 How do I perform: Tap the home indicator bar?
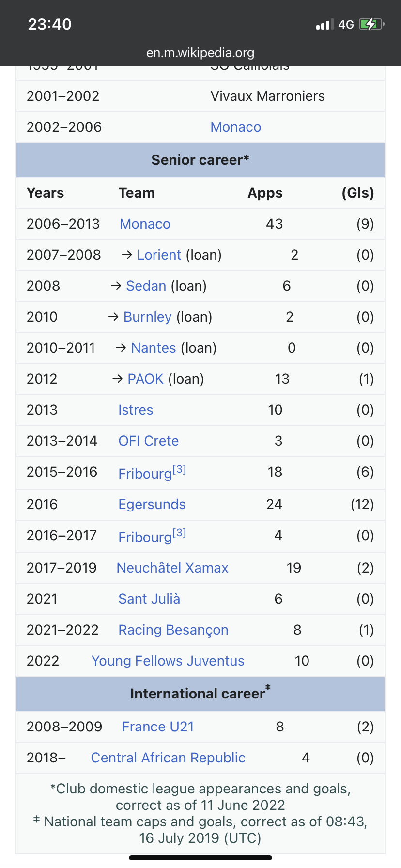(x=200, y=858)
